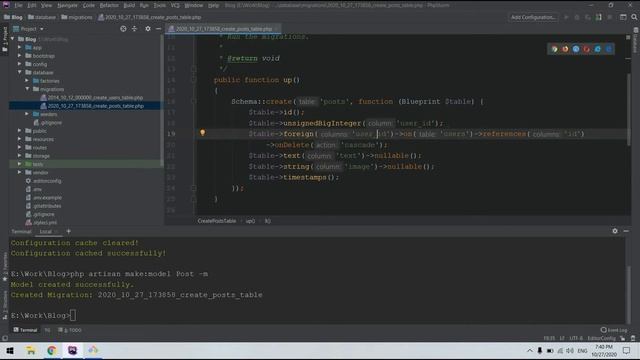Expand the seeders folder

tap(27, 114)
